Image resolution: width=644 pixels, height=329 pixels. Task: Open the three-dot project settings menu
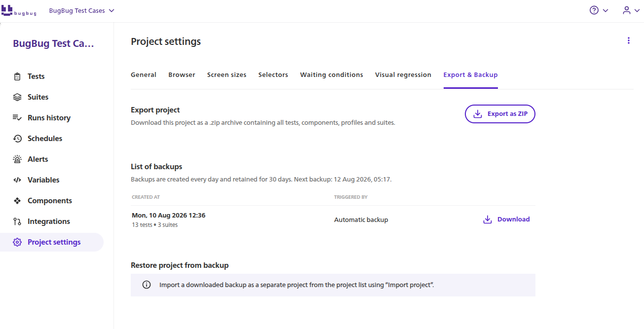(x=628, y=40)
